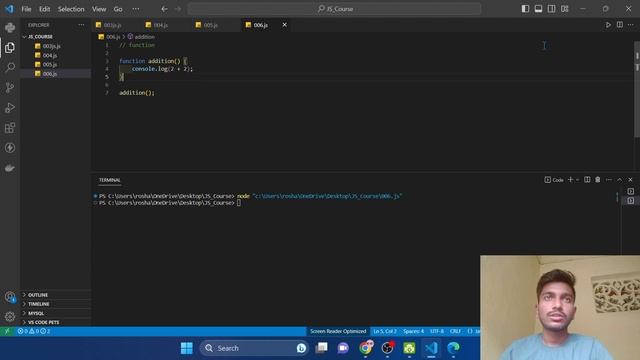Screen dimensions: 640x360
Task: Open the File menu
Action: (26, 9)
